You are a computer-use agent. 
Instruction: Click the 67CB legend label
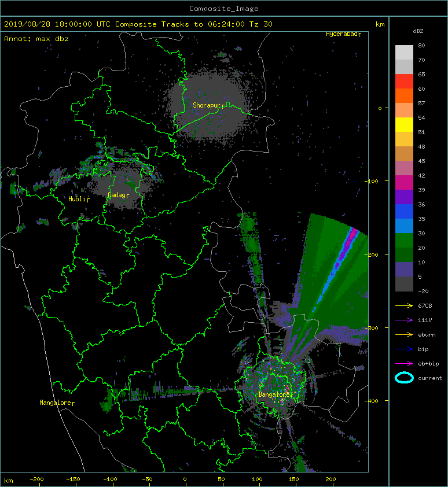(x=425, y=305)
